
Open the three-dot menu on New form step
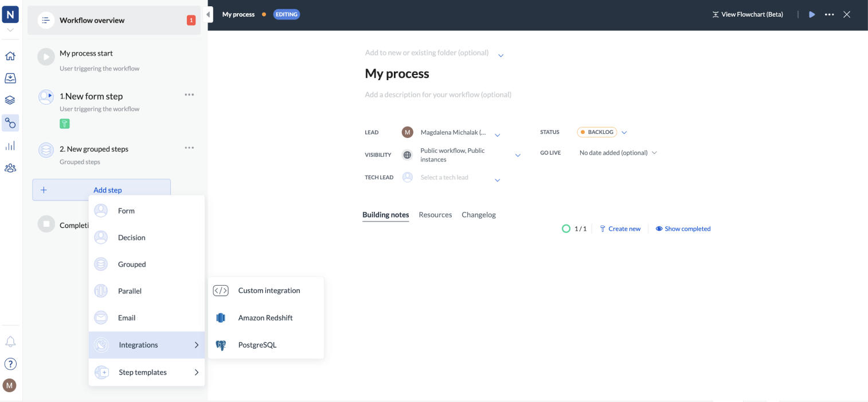pos(189,94)
